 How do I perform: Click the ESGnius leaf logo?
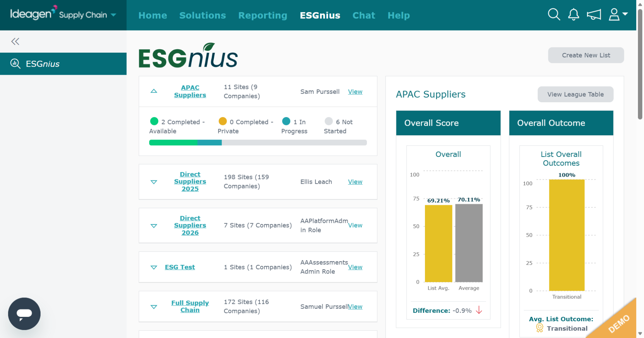pyautogui.click(x=188, y=55)
